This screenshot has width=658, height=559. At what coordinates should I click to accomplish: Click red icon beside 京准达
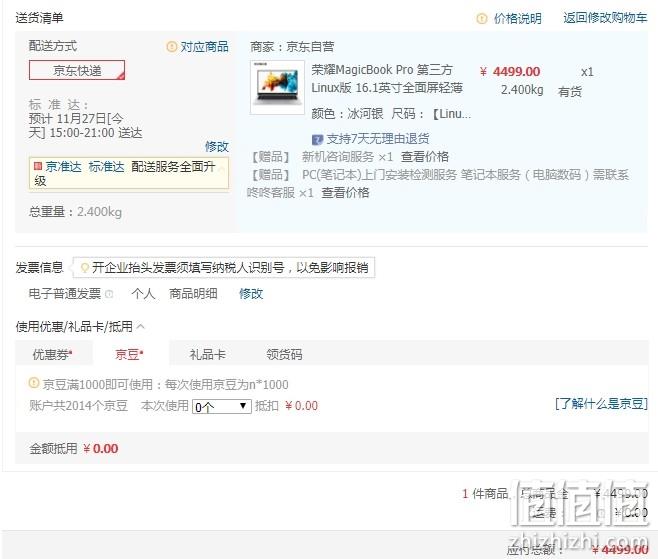point(38,166)
